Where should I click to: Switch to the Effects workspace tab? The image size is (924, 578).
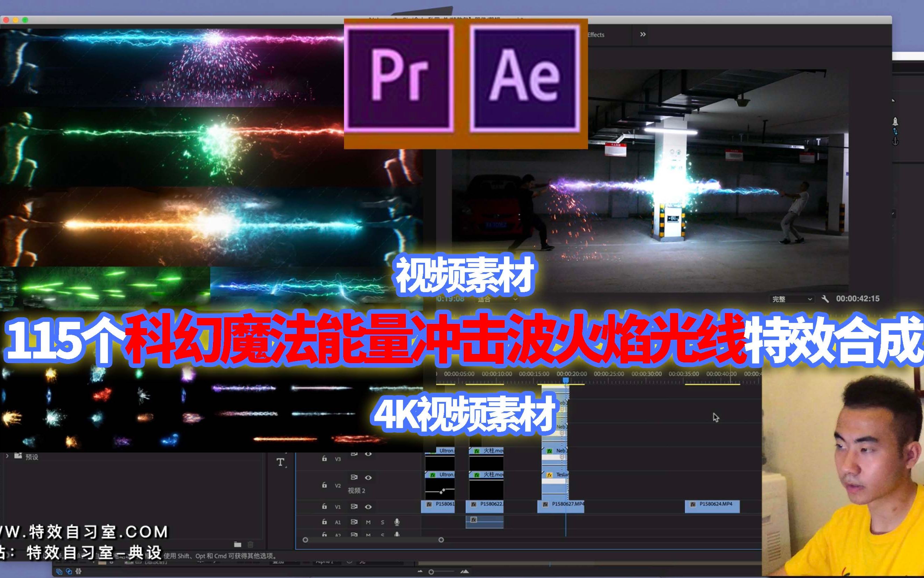596,35
